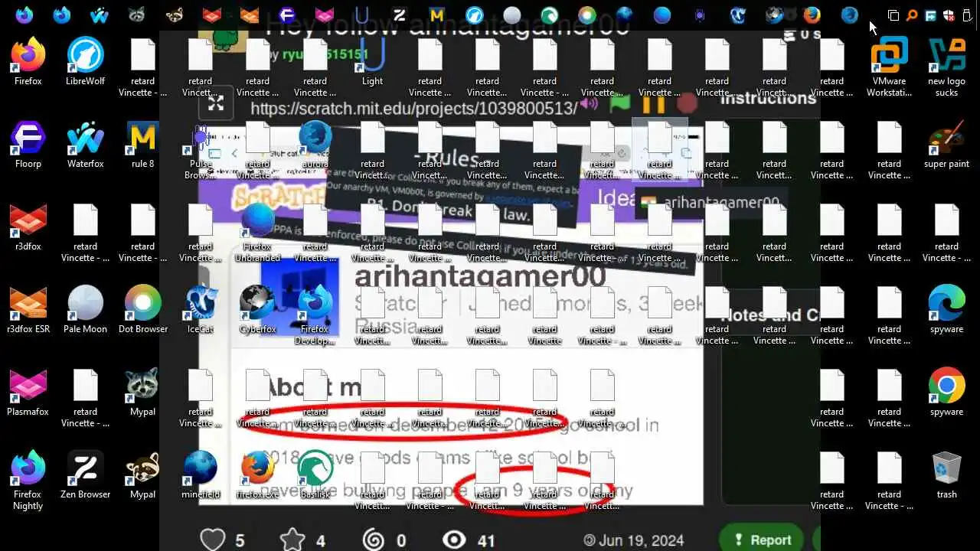Screen dimensions: 980x551
Task: Select the 'rule 8' desktop icon
Action: pos(142,144)
